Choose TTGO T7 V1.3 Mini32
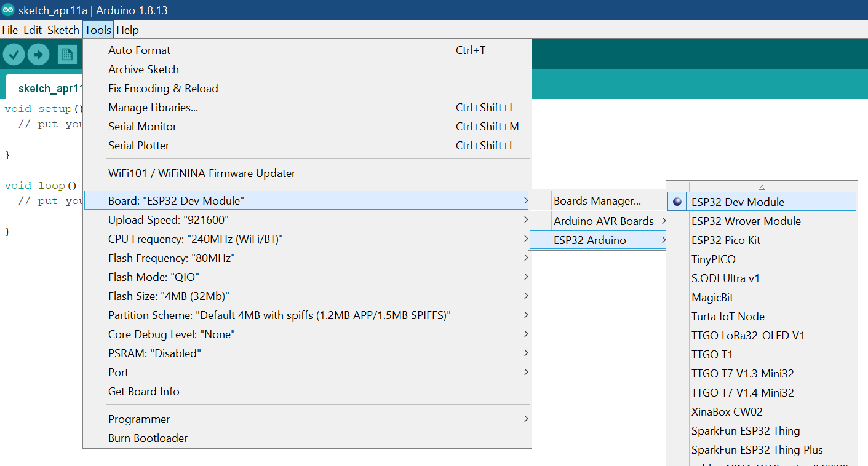This screenshot has height=466, width=868. pos(762,374)
